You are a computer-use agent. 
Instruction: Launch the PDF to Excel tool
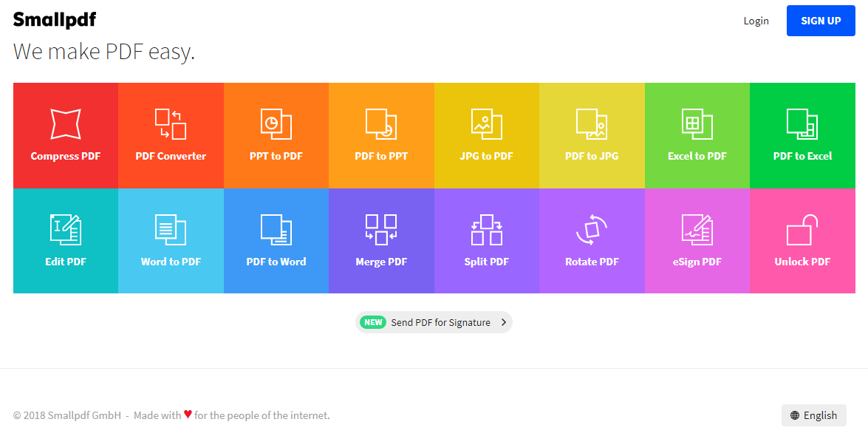point(802,135)
